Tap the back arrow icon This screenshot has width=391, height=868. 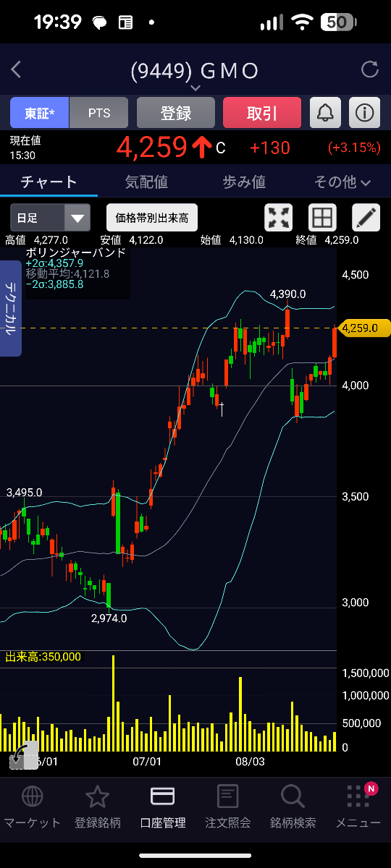click(x=17, y=70)
